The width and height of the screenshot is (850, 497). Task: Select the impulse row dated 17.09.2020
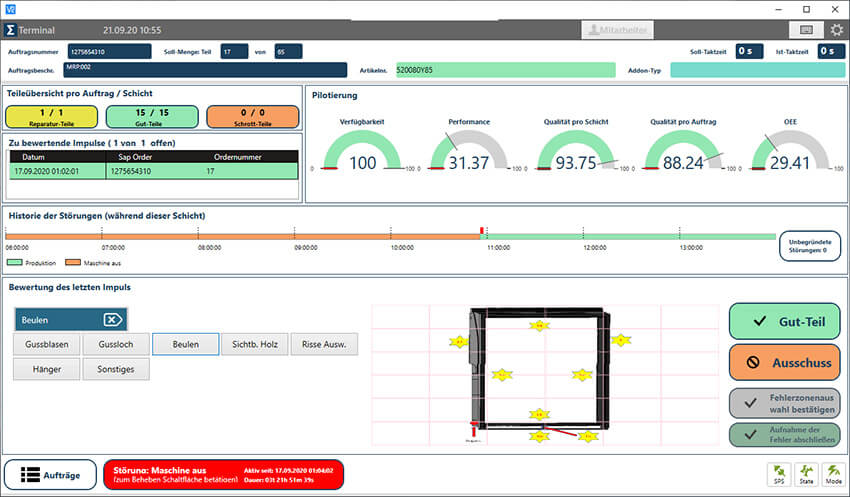tap(152, 171)
